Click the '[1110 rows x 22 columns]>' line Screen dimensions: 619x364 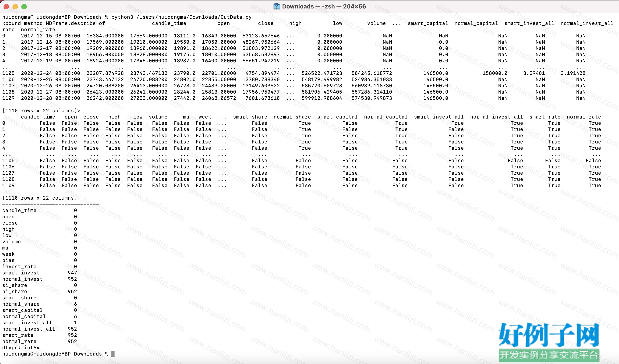tap(41, 110)
